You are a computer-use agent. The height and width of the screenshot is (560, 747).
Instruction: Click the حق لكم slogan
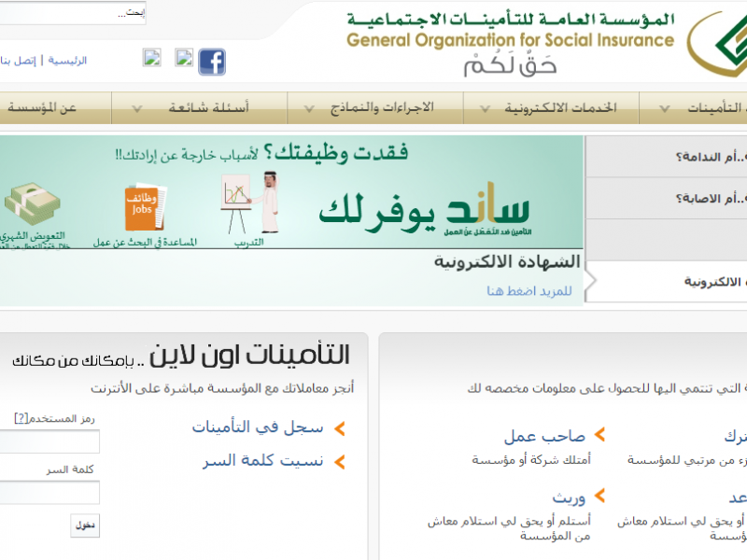(x=510, y=65)
